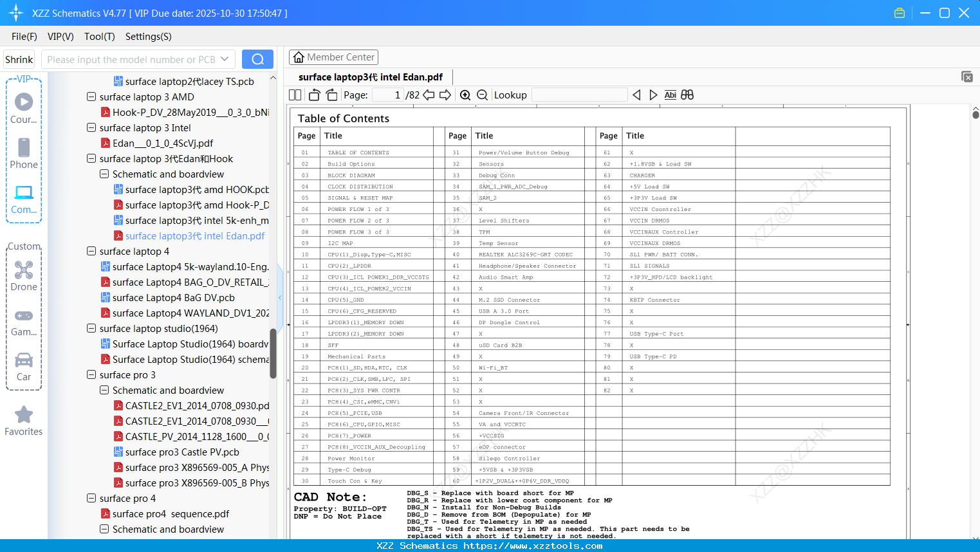980x552 pixels.
Task: Click the XZZ logo in title bar
Action: [16, 13]
